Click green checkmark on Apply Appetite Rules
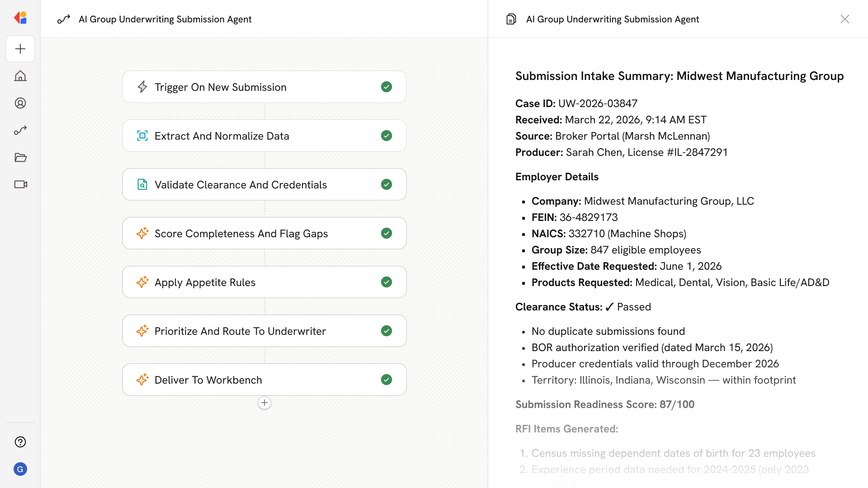 (386, 282)
